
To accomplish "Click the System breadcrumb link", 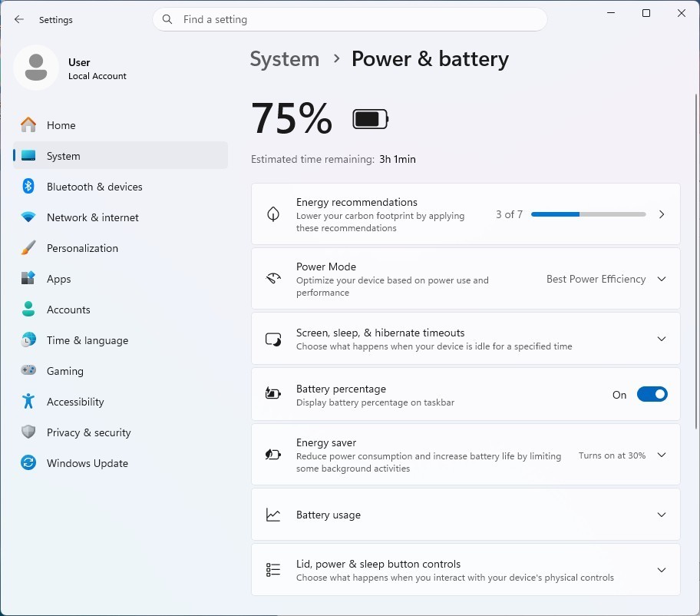I will pyautogui.click(x=284, y=59).
